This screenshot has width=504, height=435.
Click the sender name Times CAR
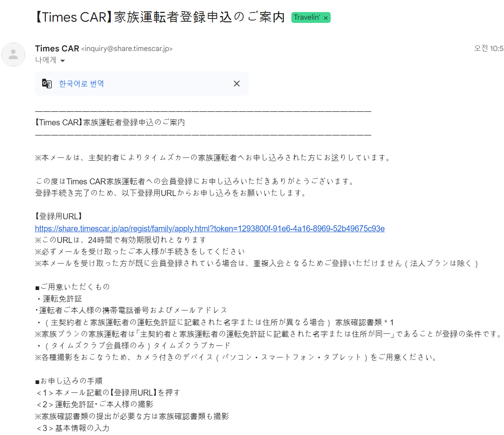click(x=57, y=49)
